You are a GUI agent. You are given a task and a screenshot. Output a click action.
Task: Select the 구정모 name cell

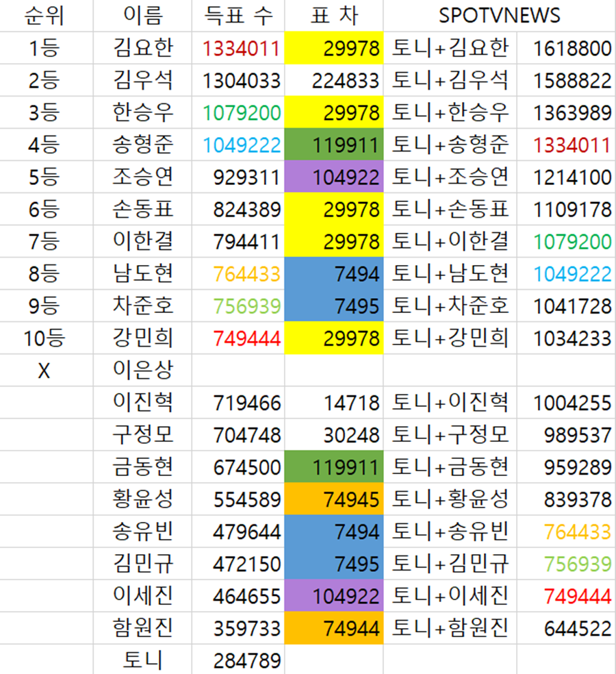pyautogui.click(x=142, y=435)
